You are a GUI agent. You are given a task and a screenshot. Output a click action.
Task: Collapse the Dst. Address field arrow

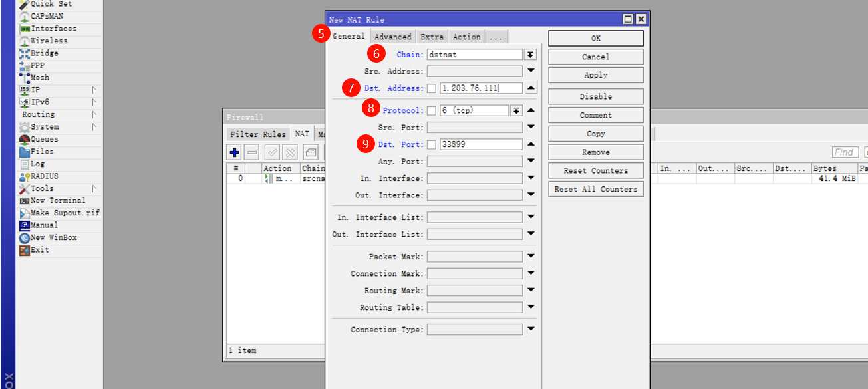point(531,88)
